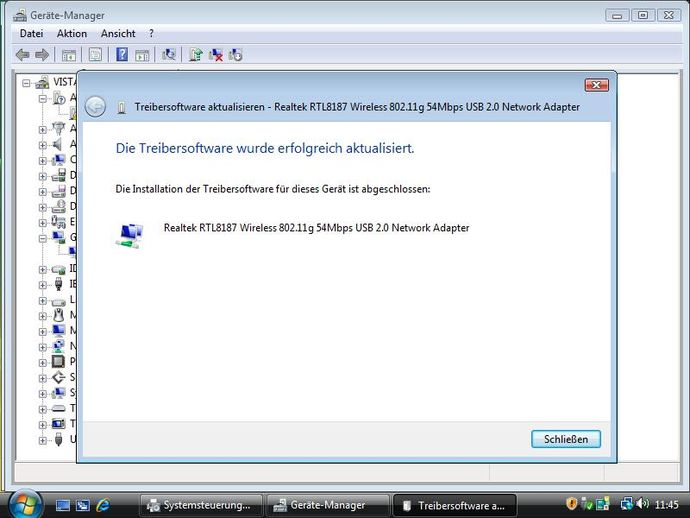Click the Realtek RTL8187 adapter name in dialog body

click(316, 228)
